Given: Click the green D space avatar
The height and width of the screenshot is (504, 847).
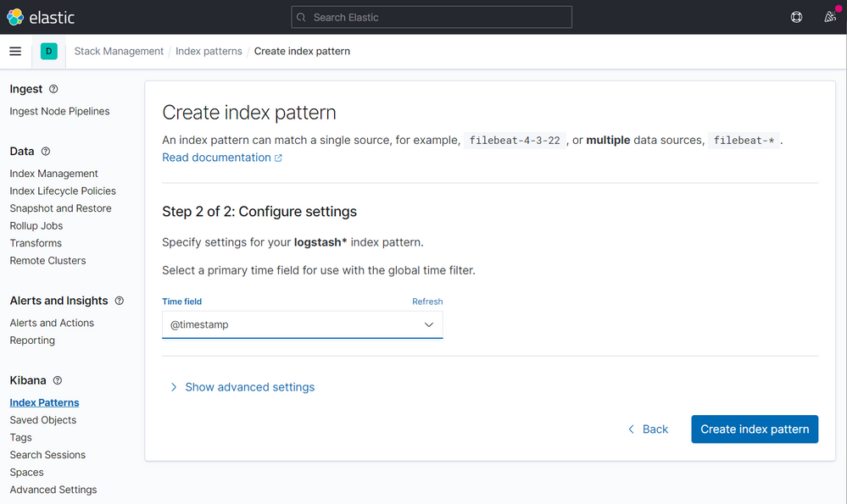Looking at the screenshot, I should (48, 52).
